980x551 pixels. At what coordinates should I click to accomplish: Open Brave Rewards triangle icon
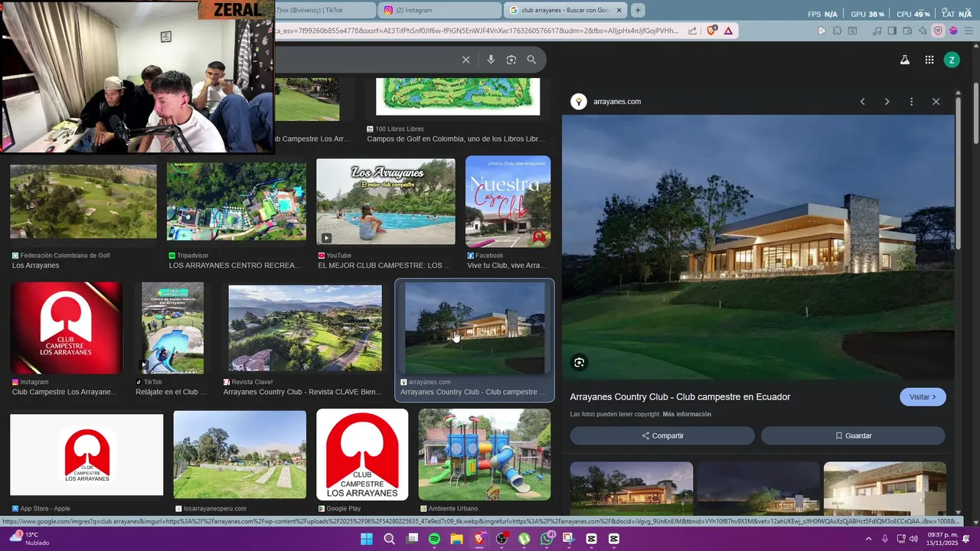[x=728, y=31]
